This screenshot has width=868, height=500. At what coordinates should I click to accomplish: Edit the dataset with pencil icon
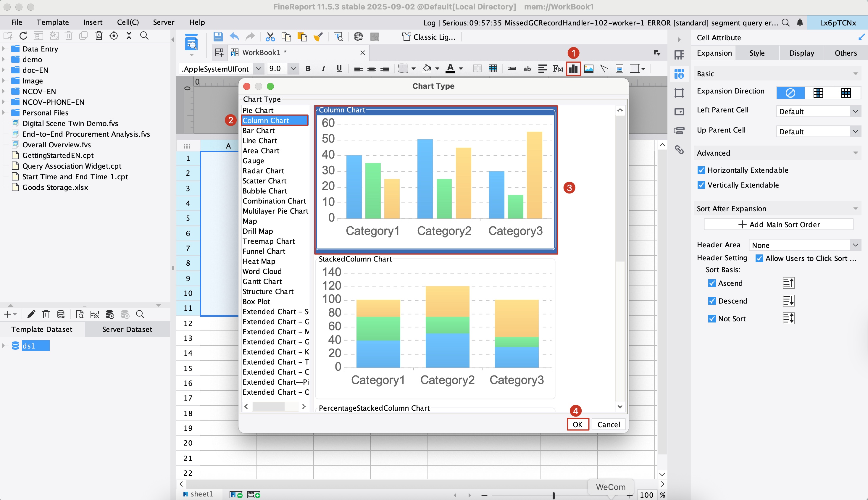click(x=31, y=314)
